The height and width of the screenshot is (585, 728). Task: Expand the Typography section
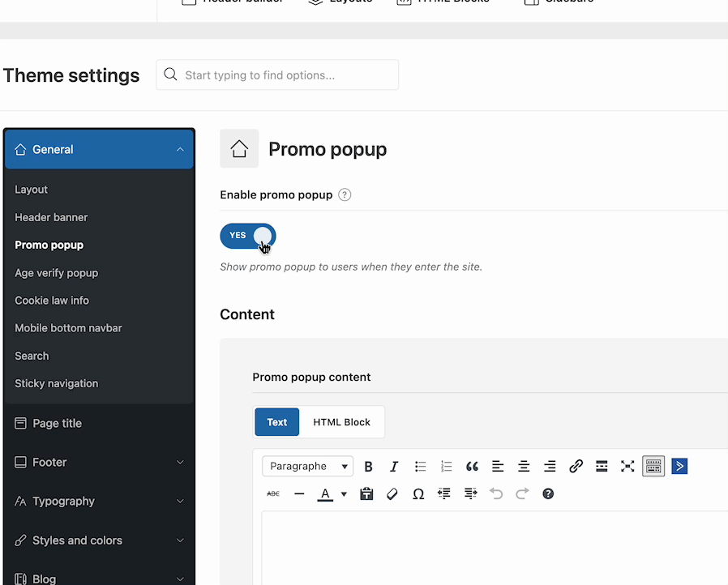[99, 501]
